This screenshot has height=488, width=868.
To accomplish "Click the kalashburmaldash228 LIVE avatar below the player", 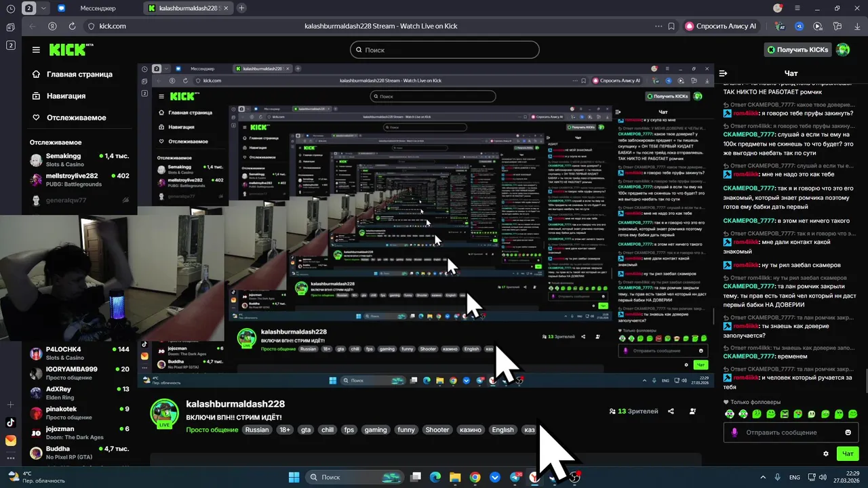I will [164, 413].
